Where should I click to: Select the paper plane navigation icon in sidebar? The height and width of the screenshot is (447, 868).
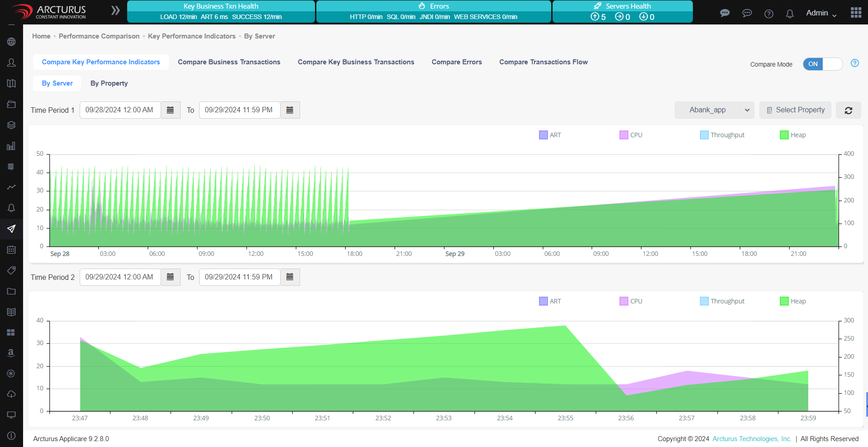point(11,229)
